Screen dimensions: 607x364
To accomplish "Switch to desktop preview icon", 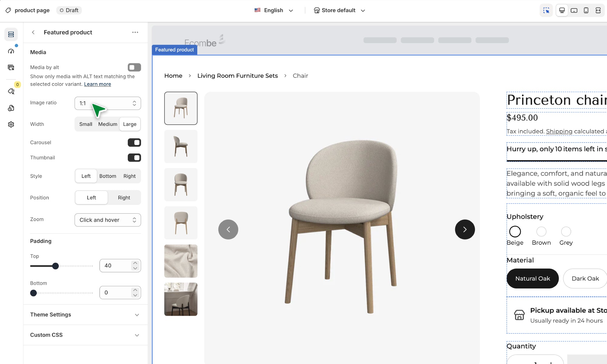I will coord(562,10).
